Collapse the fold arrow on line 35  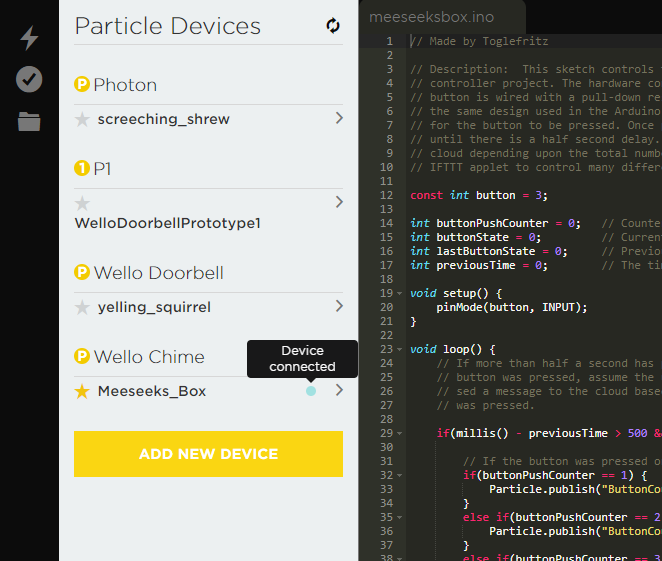399,517
